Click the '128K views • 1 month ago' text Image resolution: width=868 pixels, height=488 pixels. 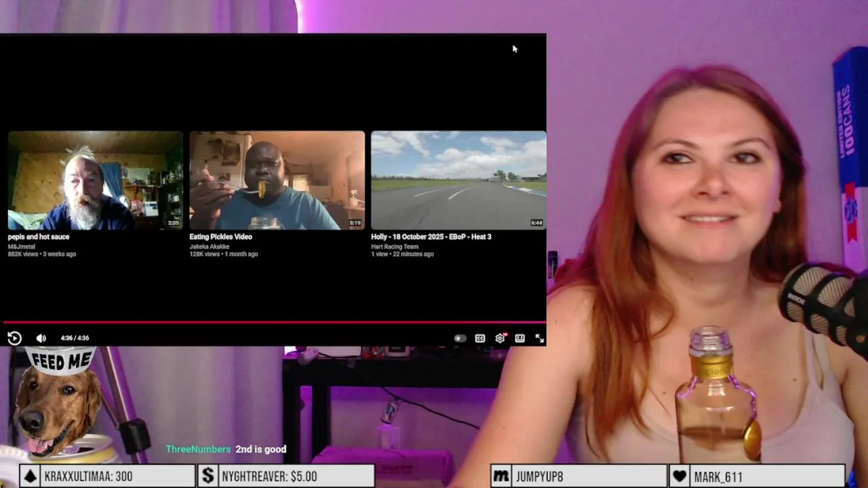click(224, 254)
